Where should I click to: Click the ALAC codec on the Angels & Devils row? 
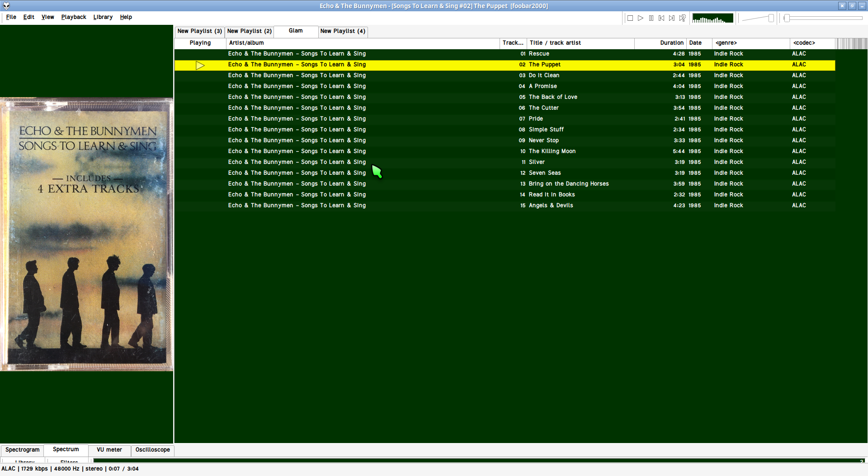[799, 205]
